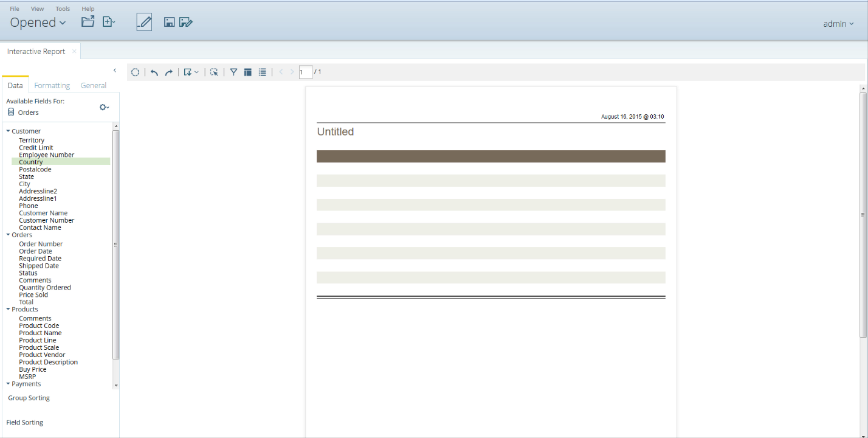The width and height of the screenshot is (868, 438).
Task: Toggle the Layout panel icon
Action: 248,72
